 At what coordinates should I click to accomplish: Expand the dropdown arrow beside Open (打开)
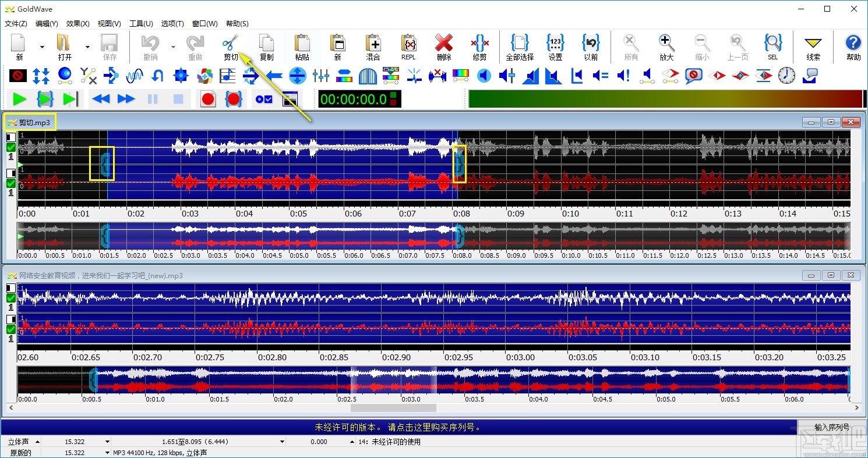[87, 47]
